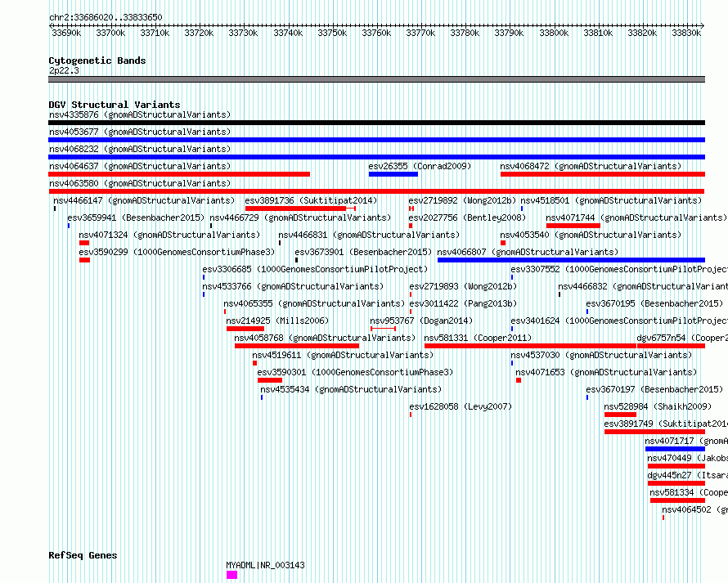This screenshot has width=728, height=583.
Task: Click esv2719893 (Wong2012b) label
Action: click(x=463, y=286)
